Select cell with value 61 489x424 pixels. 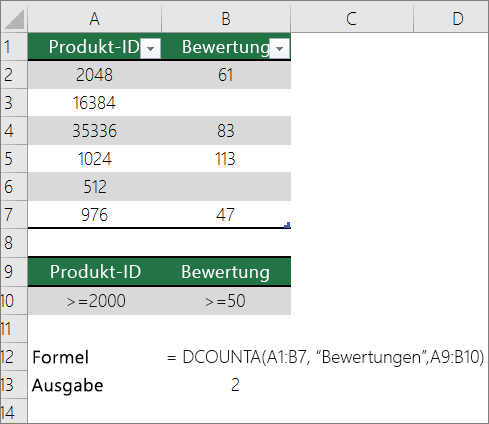(226, 75)
